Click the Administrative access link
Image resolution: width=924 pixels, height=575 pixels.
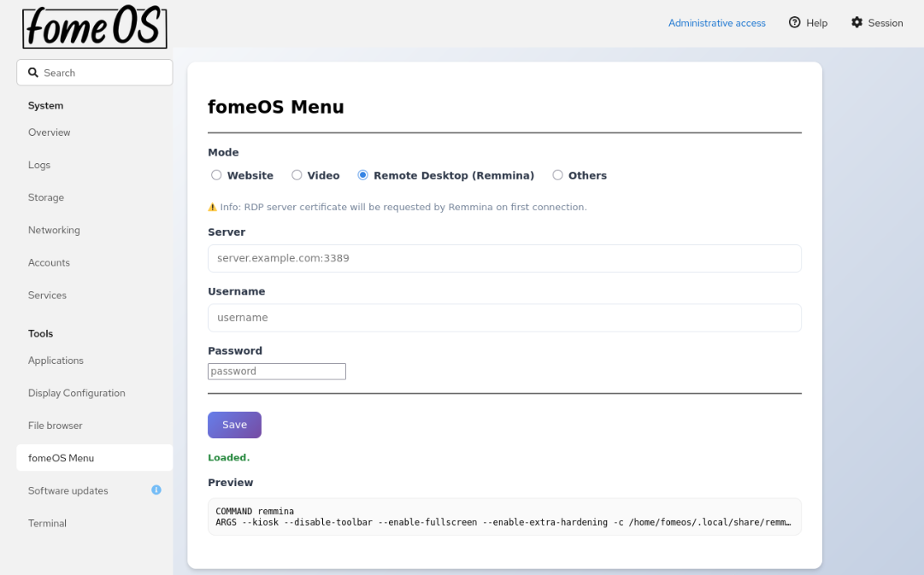pyautogui.click(x=717, y=23)
